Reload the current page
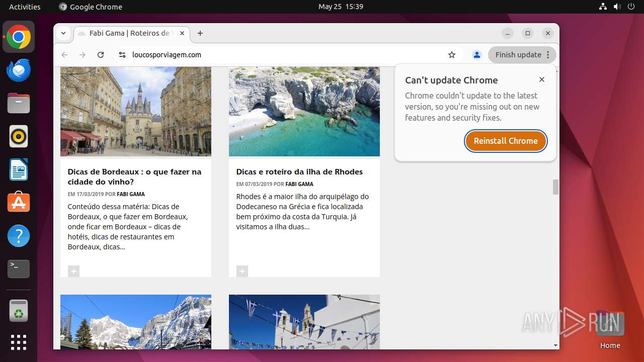This screenshot has width=644, height=362. 101,55
